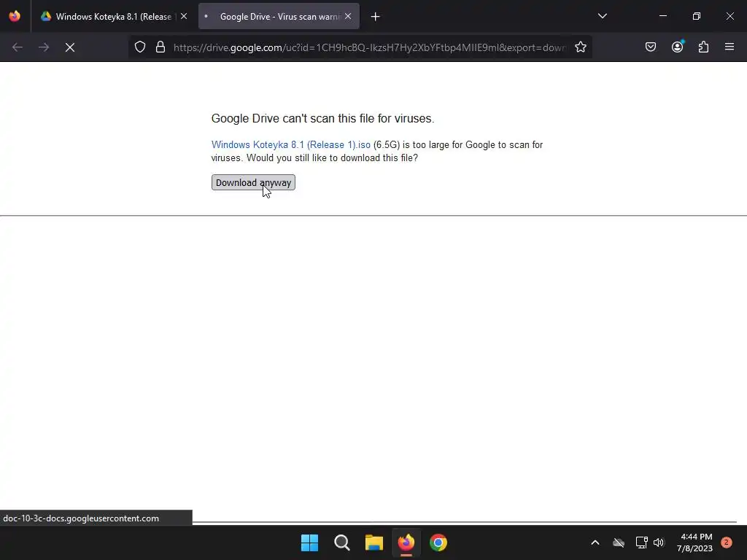Open the notification badge showing 2
Viewport: 747px width, 560px height.
pyautogui.click(x=726, y=542)
